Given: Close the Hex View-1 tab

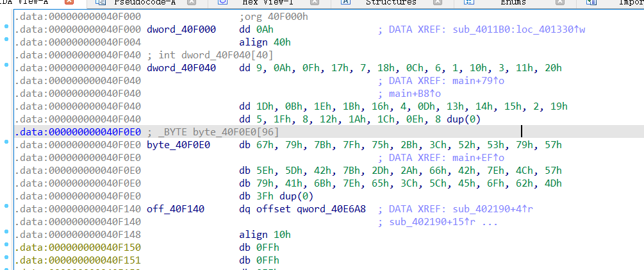Looking at the screenshot, I should pyautogui.click(x=315, y=3).
